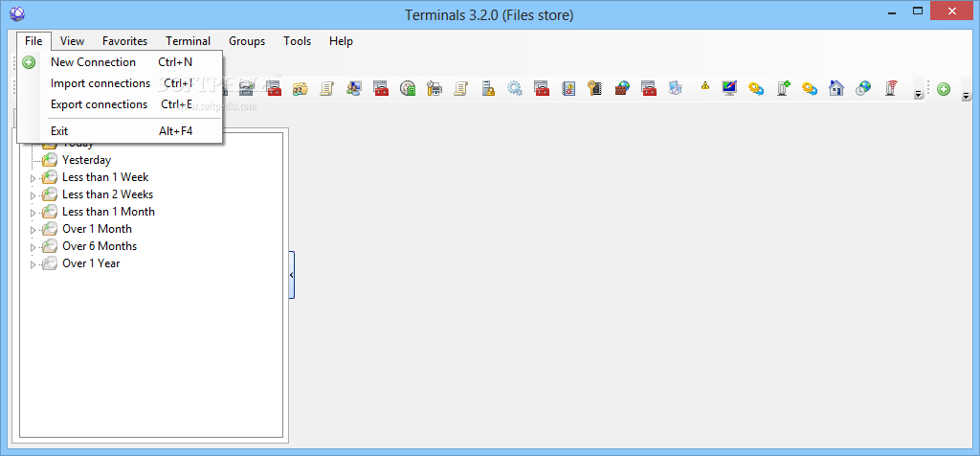980x456 pixels.
Task: Click the blue house home icon
Action: tap(836, 88)
